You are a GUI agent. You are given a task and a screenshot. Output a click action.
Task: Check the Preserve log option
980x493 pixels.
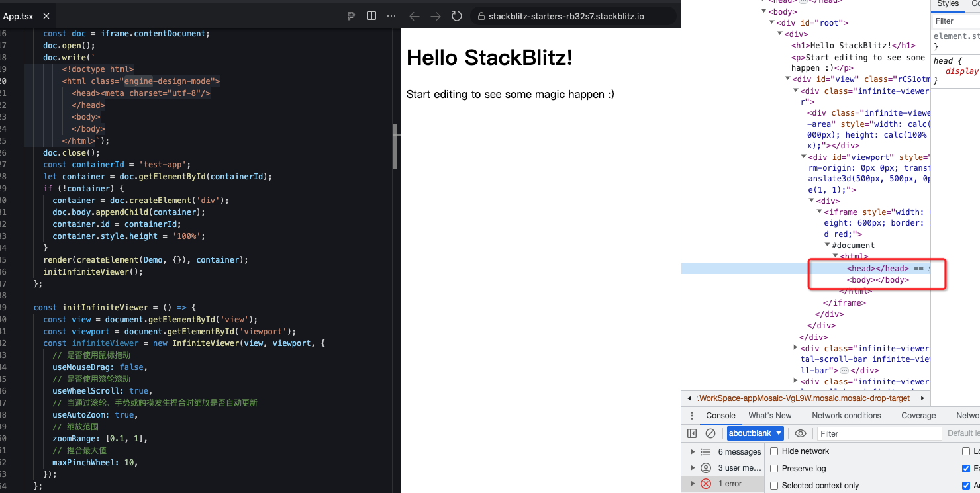click(773, 468)
